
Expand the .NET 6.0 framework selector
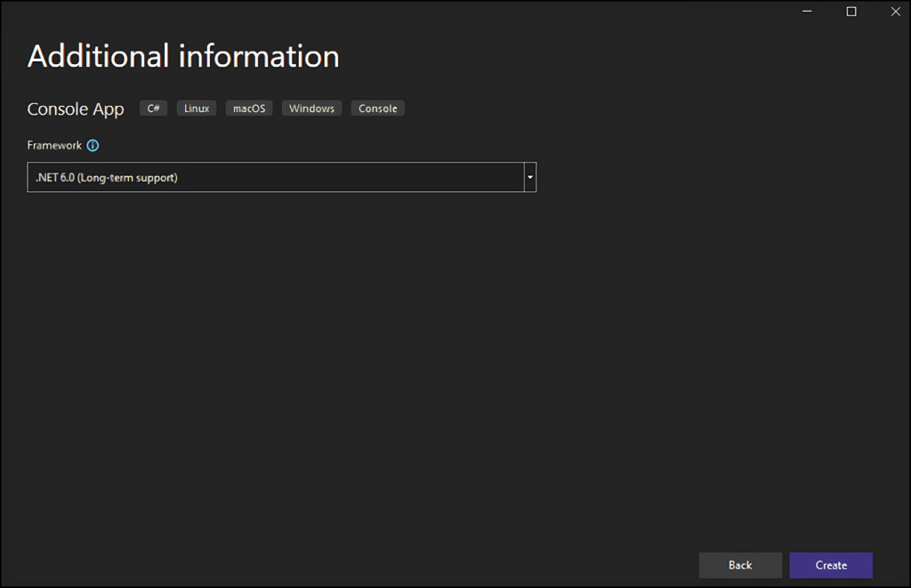pyautogui.click(x=529, y=177)
